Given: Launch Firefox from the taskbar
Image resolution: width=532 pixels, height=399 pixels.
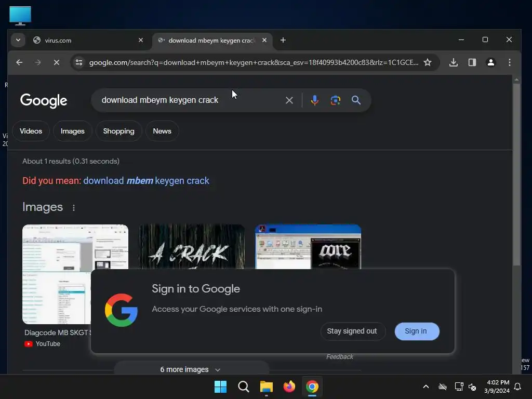Looking at the screenshot, I should click(x=289, y=387).
